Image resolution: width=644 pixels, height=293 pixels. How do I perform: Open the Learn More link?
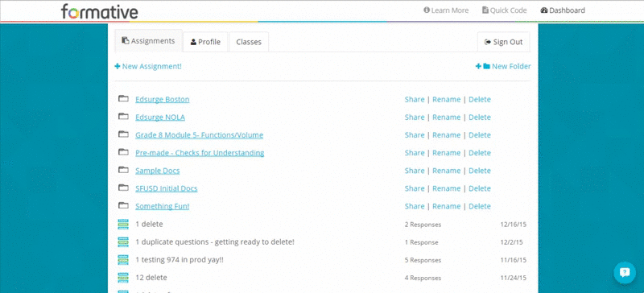pyautogui.click(x=446, y=10)
